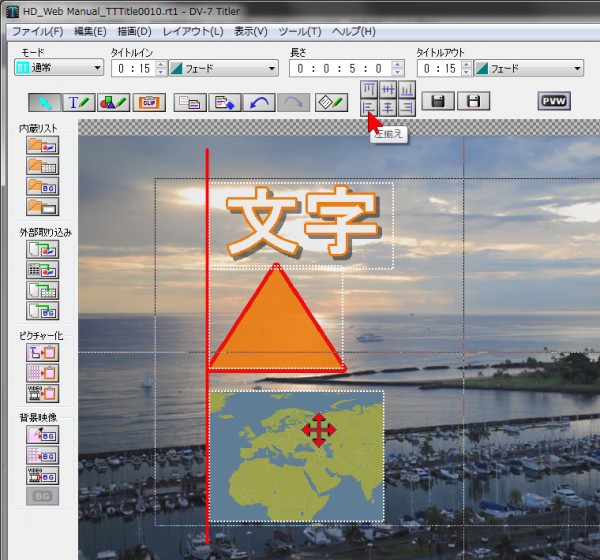Open fourth folder icon in 内蔵リスト

pos(42,207)
